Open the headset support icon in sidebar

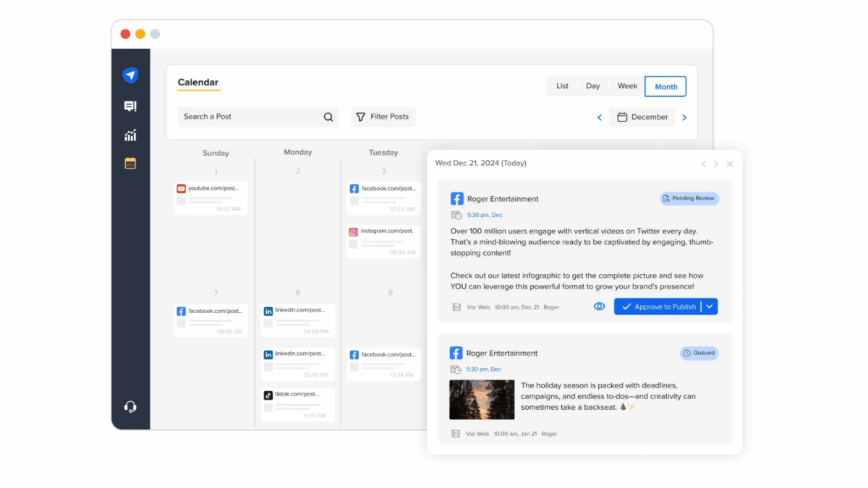click(130, 406)
